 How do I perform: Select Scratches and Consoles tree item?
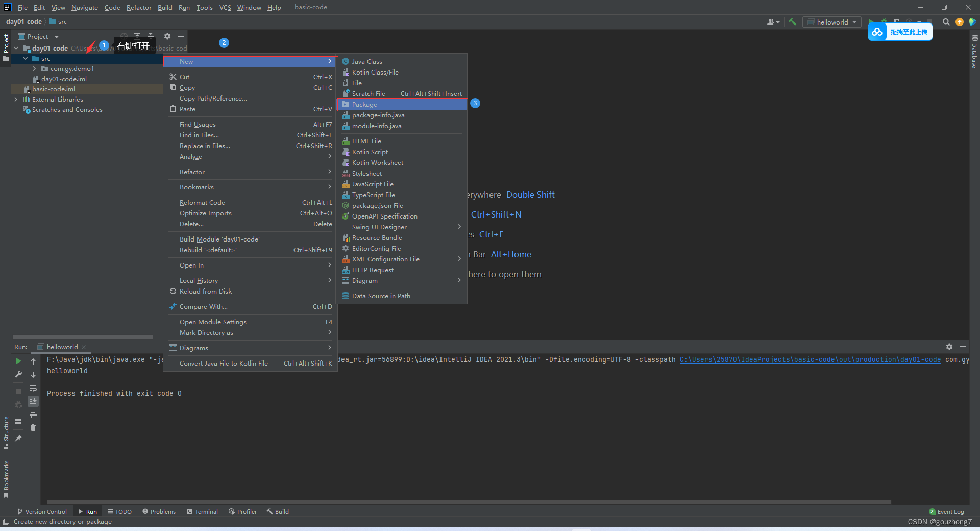point(67,110)
